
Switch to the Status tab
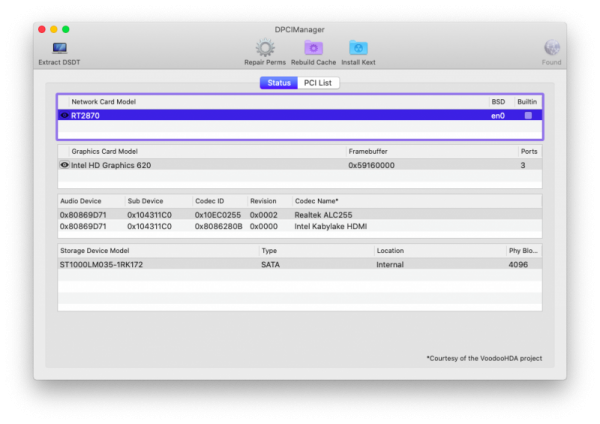279,83
